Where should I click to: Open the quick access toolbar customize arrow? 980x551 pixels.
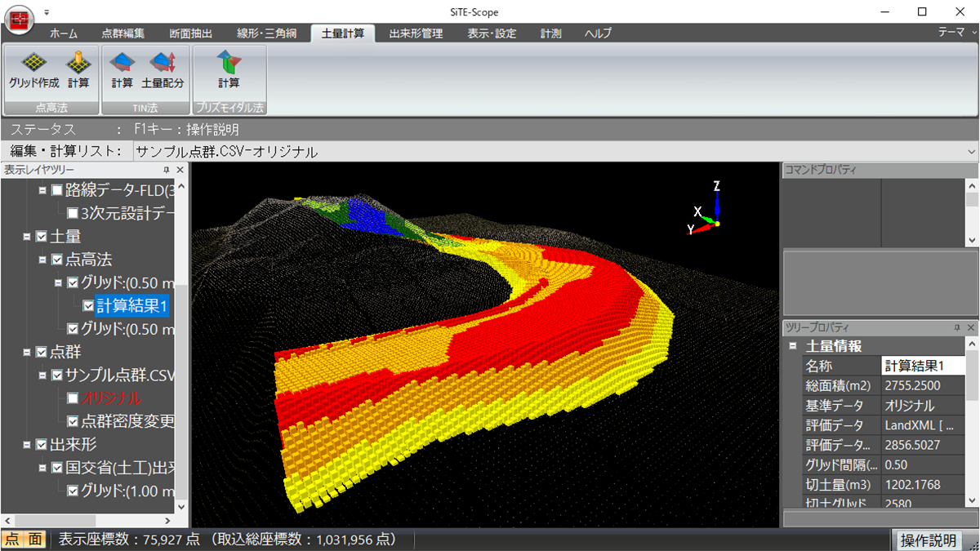point(47,13)
